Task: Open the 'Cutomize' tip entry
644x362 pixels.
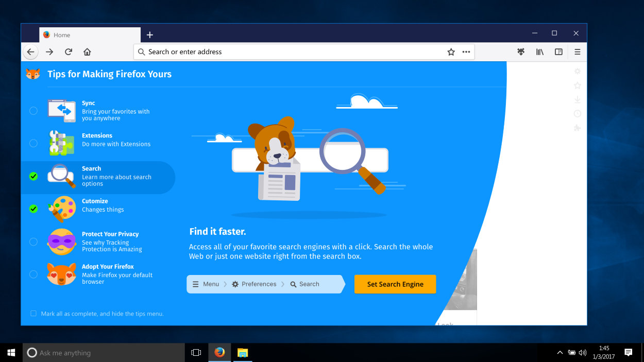Action: [98, 209]
